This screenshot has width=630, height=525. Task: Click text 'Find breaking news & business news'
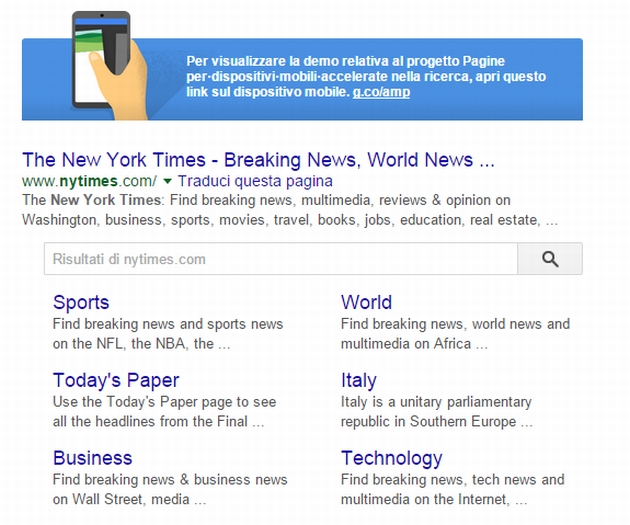tap(170, 480)
